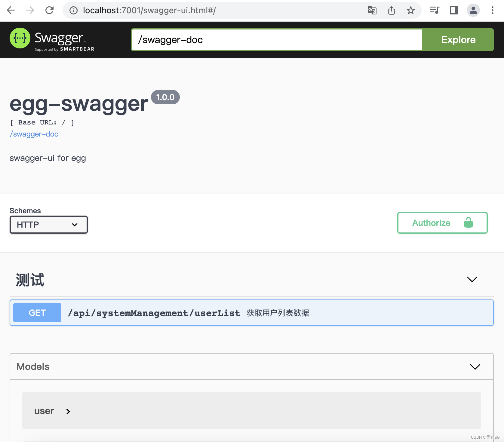Go back with browser back arrow
504x442 pixels.
[x=11, y=10]
